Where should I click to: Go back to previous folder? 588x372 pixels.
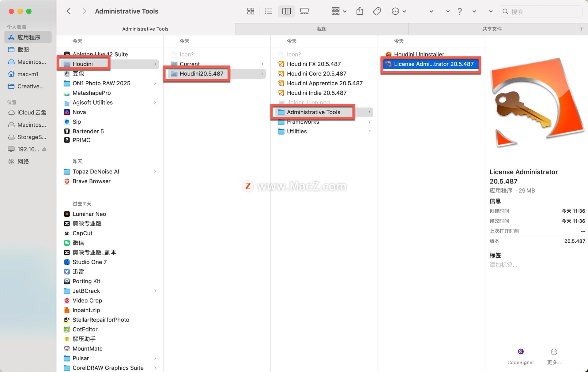pos(69,11)
